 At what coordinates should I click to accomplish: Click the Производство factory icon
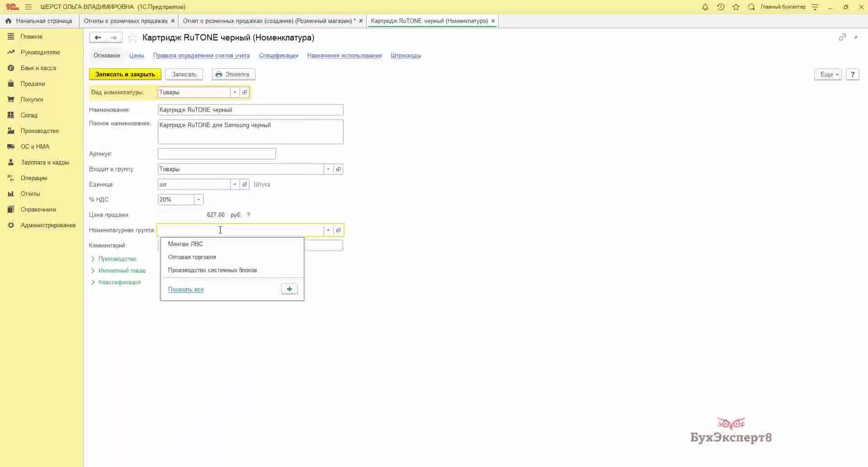(11, 131)
